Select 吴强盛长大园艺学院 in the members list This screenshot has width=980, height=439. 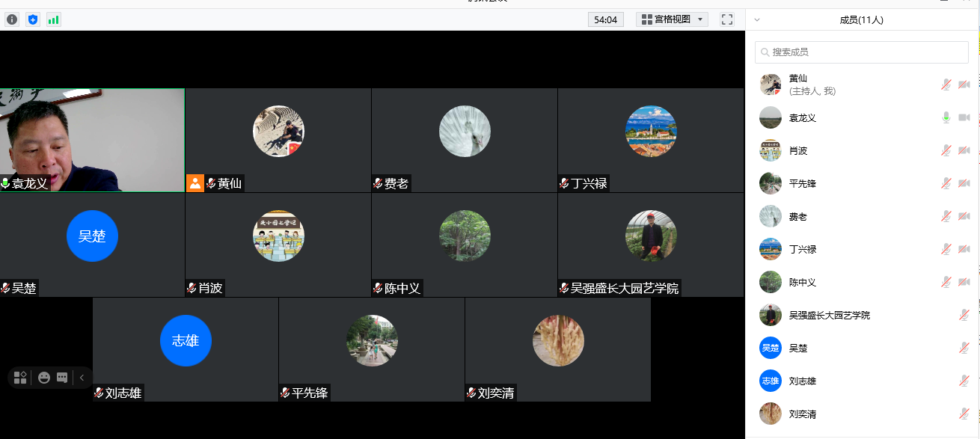click(829, 315)
